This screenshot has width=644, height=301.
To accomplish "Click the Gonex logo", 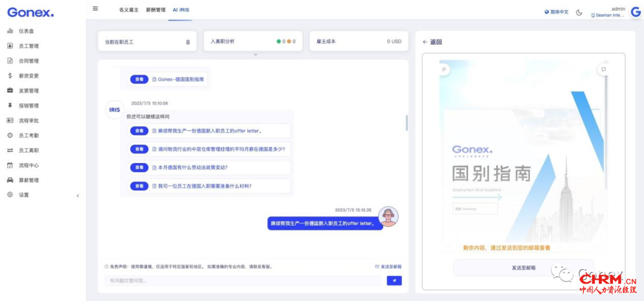I will pyautogui.click(x=30, y=13).
